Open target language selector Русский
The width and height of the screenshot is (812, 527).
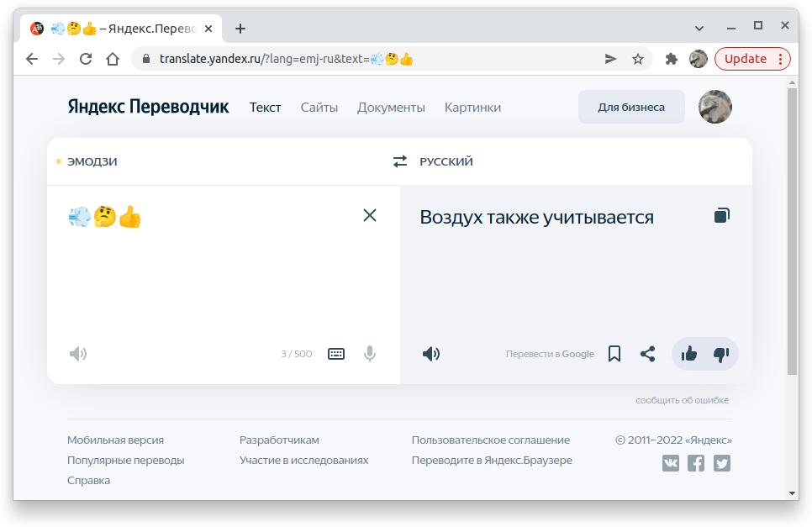[x=446, y=161]
